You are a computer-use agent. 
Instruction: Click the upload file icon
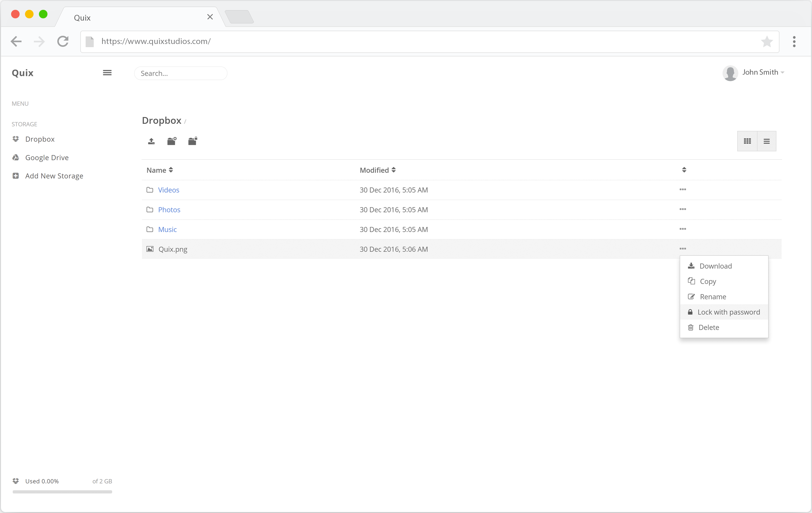[151, 141]
